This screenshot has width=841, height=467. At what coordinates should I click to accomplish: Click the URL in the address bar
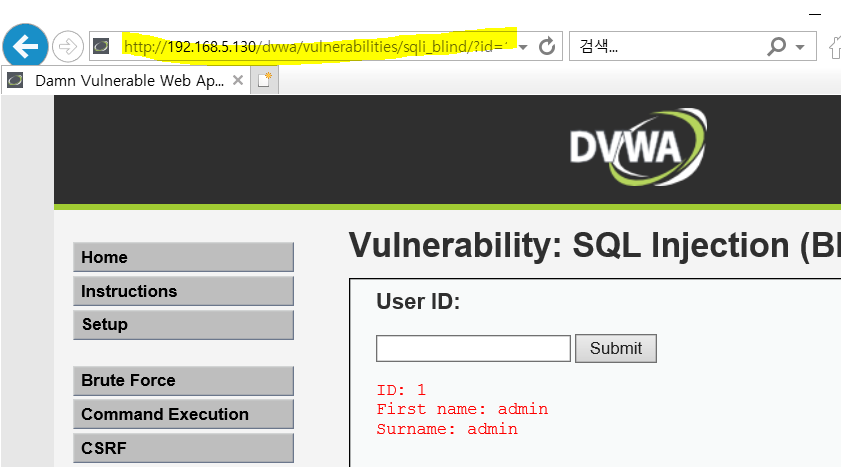[x=315, y=47]
